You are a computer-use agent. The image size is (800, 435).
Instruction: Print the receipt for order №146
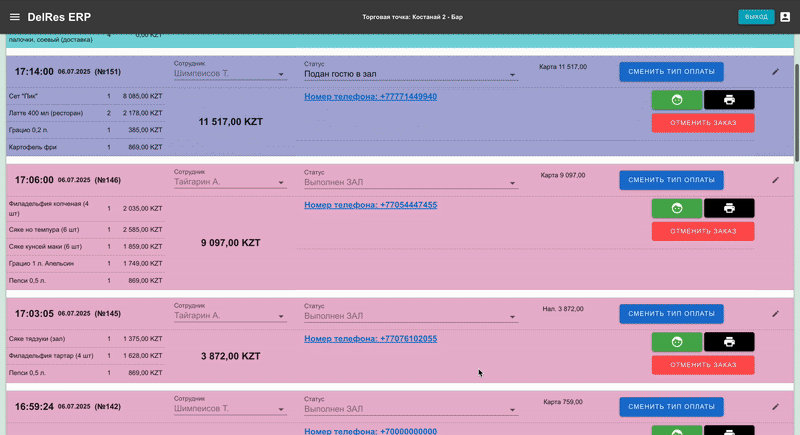pyautogui.click(x=729, y=208)
